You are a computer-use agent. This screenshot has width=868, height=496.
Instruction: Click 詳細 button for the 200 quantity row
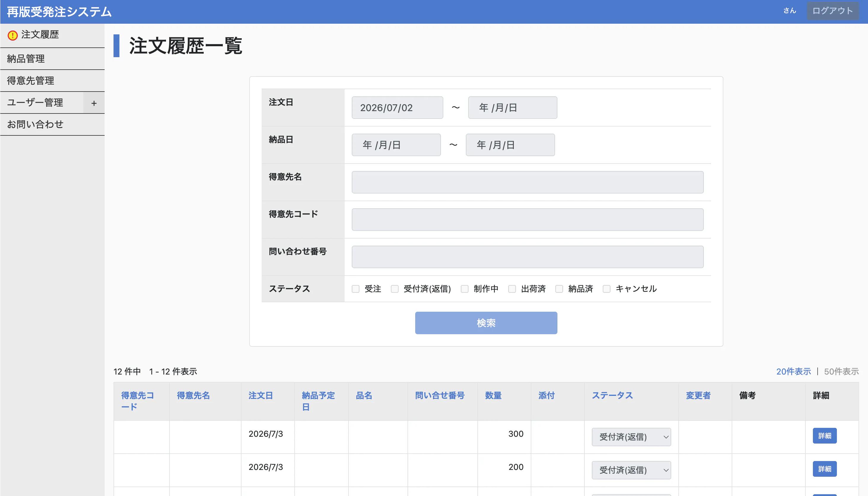pyautogui.click(x=824, y=469)
